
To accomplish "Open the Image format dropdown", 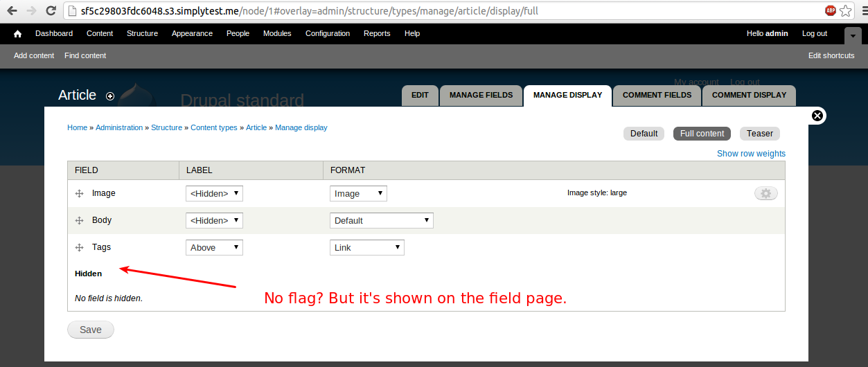I will [x=358, y=193].
